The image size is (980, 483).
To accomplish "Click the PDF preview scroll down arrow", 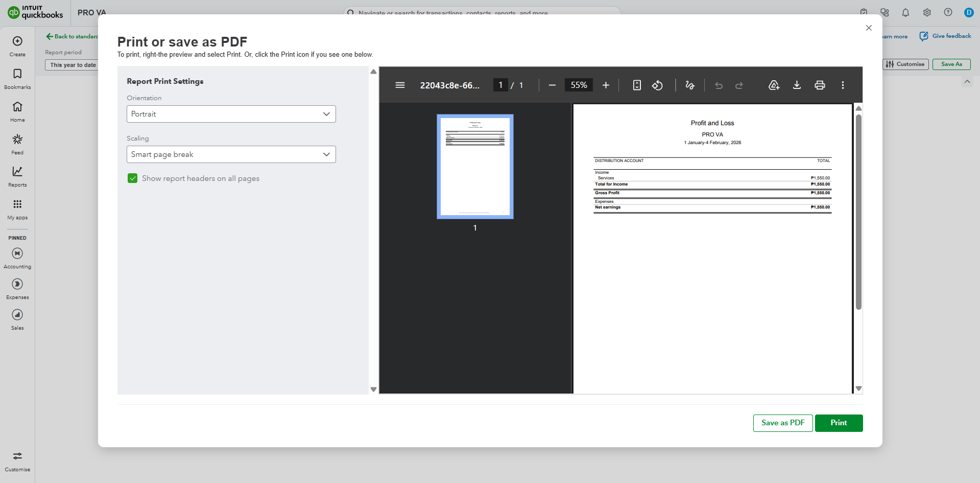I will coord(858,388).
